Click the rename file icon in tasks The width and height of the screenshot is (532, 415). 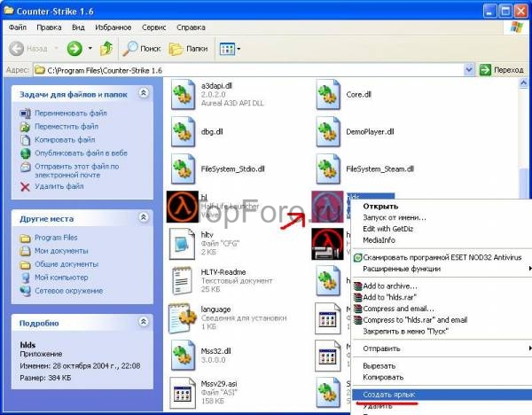(25, 114)
